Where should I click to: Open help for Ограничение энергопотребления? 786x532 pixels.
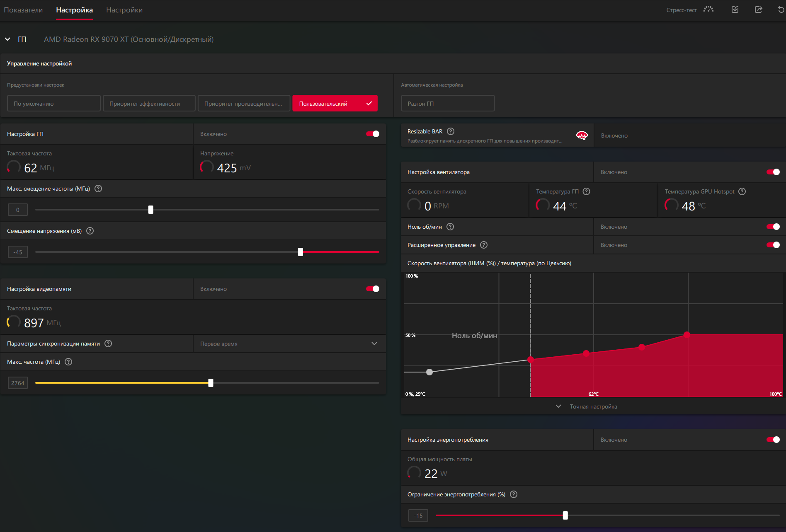[x=514, y=494]
